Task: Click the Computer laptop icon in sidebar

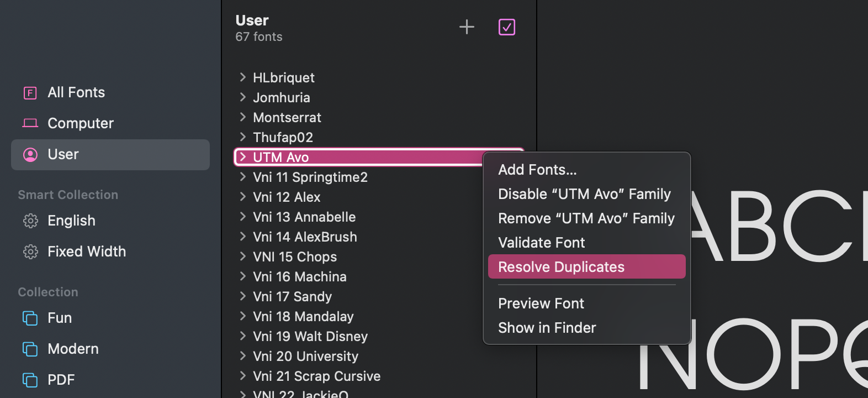Action: coord(30,123)
